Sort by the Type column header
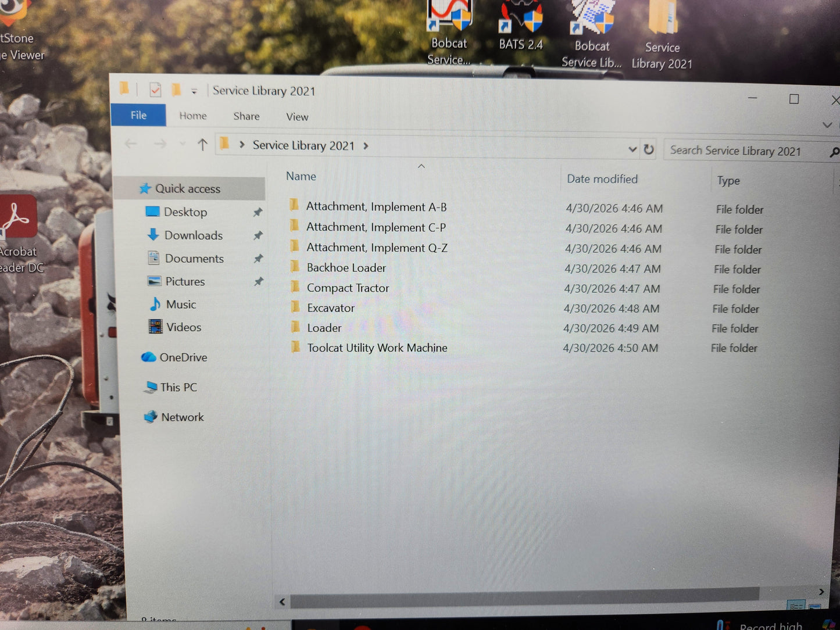840x630 pixels. point(728,181)
